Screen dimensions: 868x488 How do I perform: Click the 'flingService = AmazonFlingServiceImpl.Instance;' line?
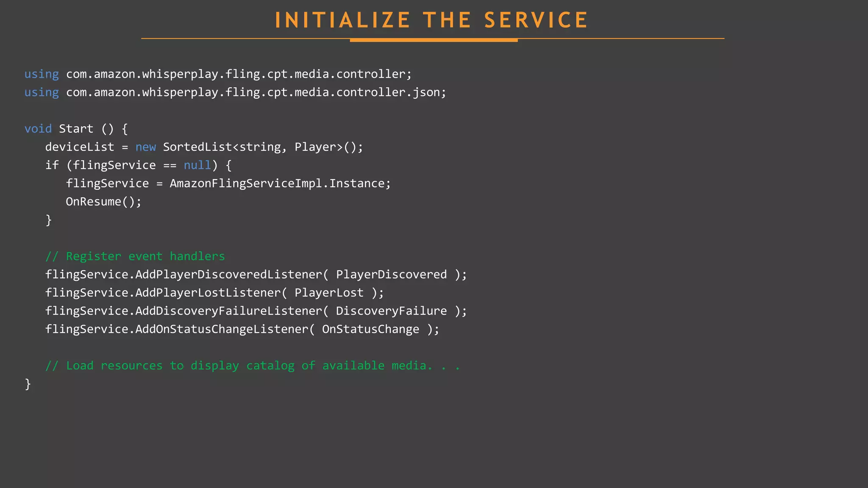coord(228,183)
